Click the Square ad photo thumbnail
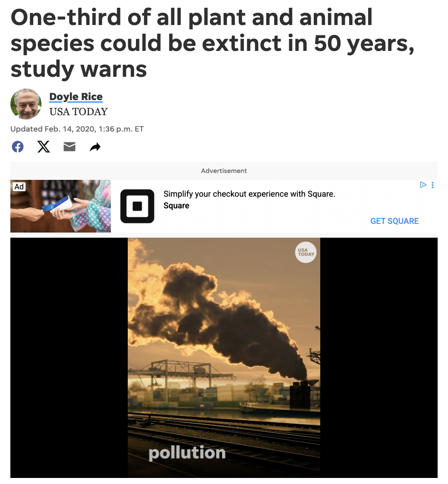 [x=60, y=206]
